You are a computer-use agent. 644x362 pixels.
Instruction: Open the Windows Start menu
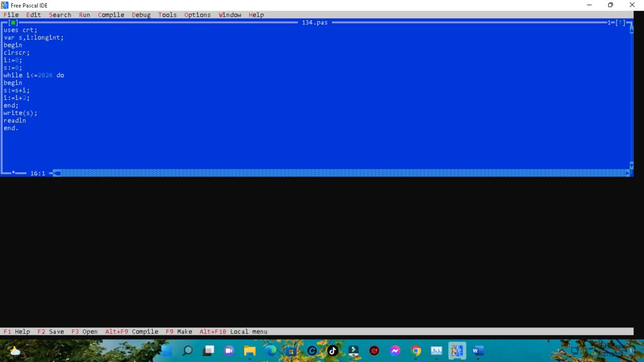click(167, 351)
